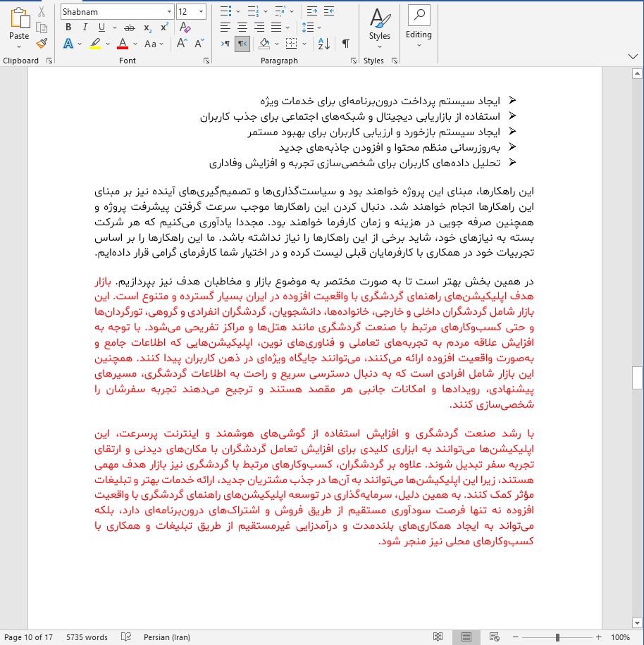The height and width of the screenshot is (645, 644).
Task: Click the 5735 words count
Action: 87,637
